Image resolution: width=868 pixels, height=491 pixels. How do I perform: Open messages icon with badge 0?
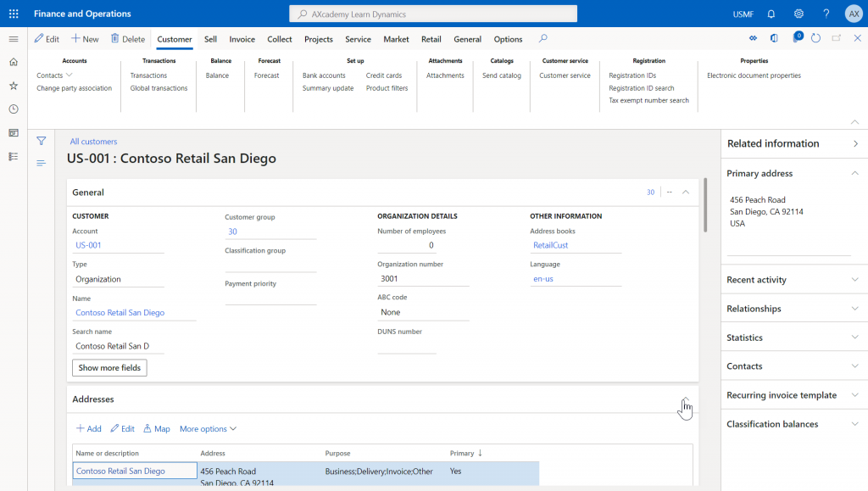click(797, 37)
